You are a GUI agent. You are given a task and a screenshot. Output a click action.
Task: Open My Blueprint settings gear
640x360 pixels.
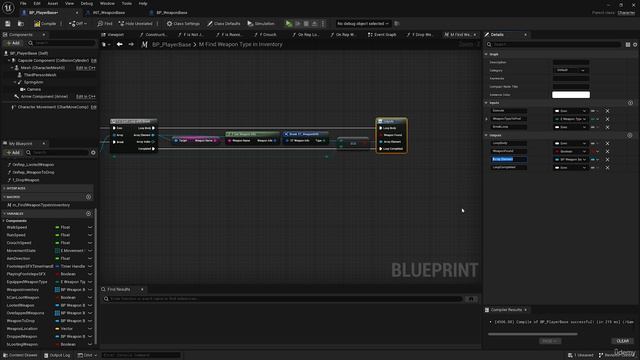click(93, 152)
